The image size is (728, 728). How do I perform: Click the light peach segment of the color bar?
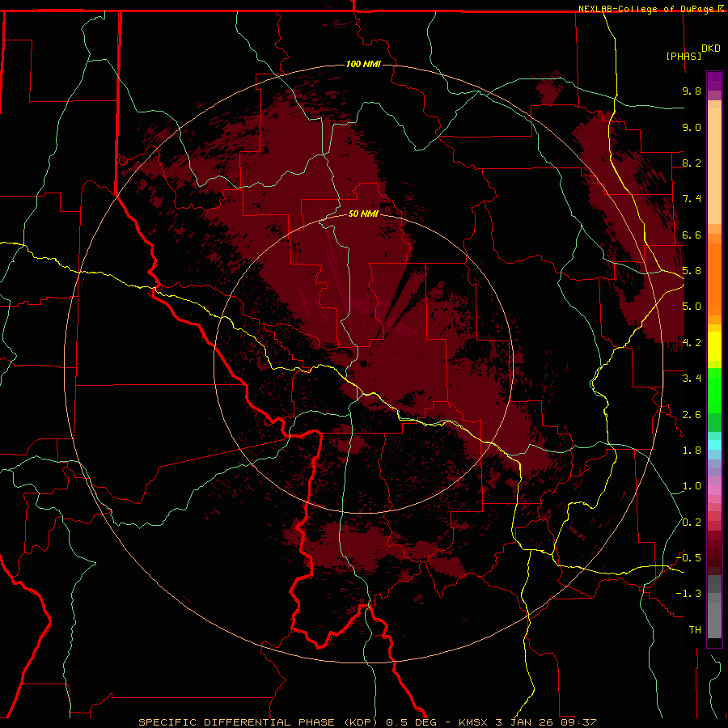tap(714, 166)
